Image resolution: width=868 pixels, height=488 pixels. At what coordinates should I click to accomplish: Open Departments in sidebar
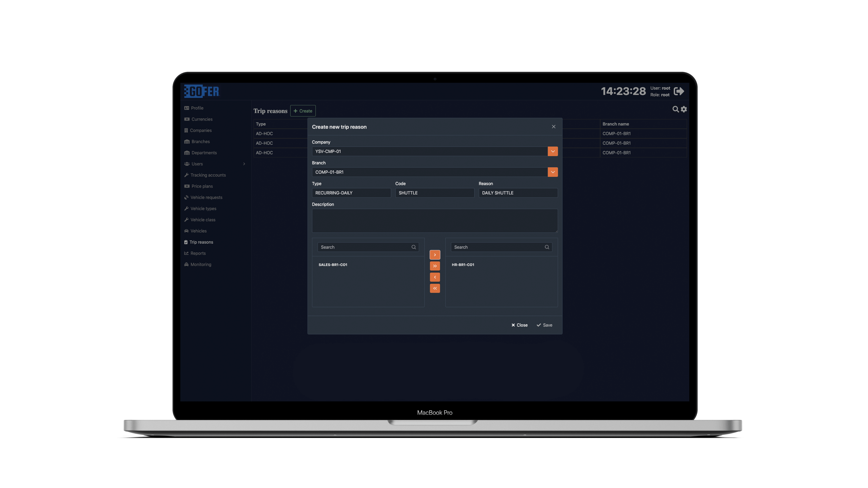tap(200, 153)
